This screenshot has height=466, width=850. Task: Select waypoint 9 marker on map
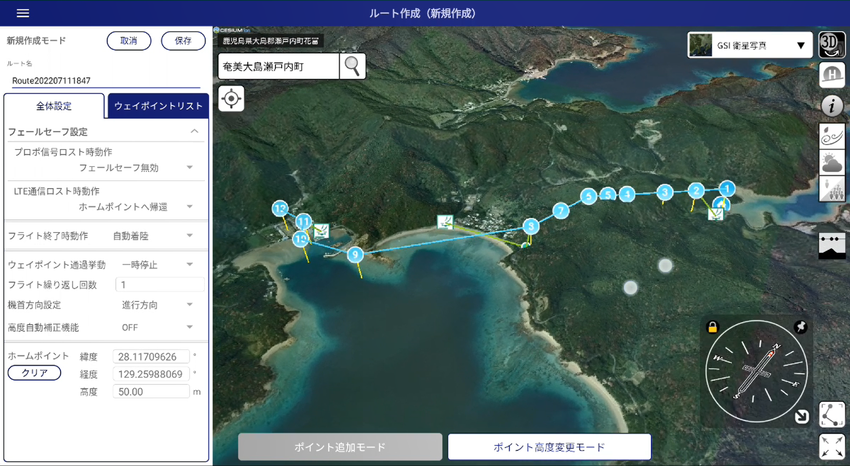pos(355,254)
